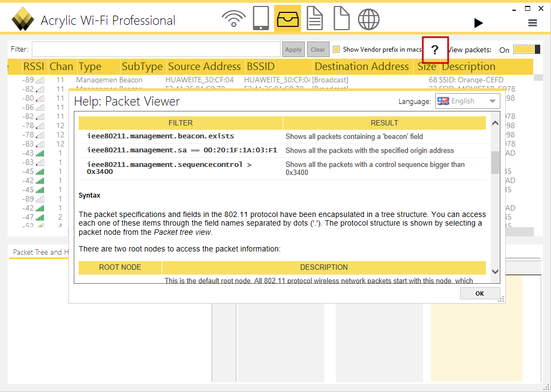Start capture with the play button
551x392 pixels.
(x=478, y=23)
